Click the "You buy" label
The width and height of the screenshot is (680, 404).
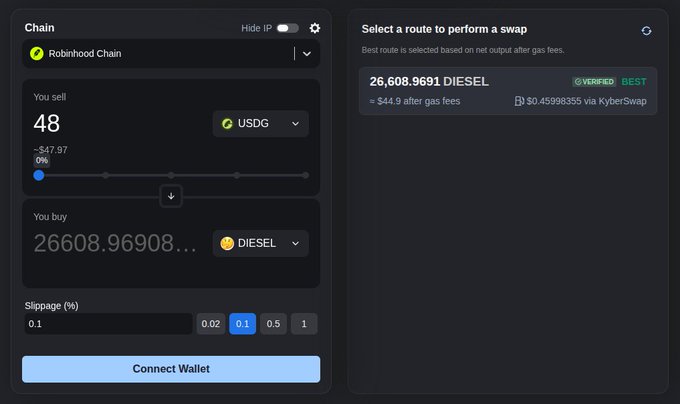[50, 217]
